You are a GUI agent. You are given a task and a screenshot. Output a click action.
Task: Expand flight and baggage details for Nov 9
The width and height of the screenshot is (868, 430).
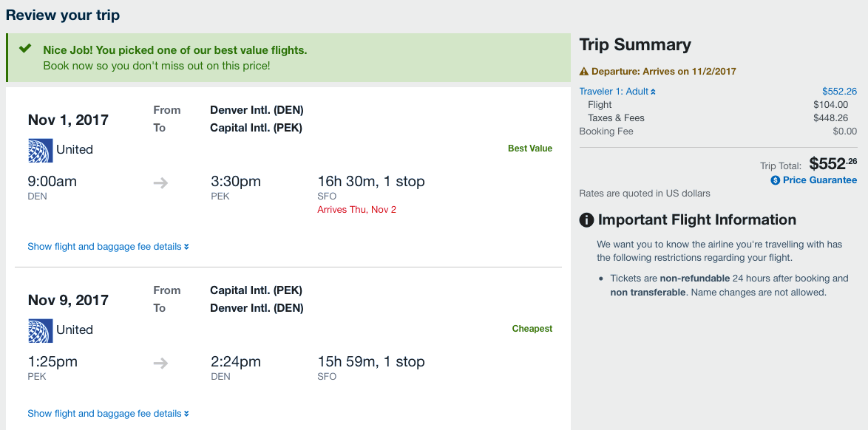108,414
